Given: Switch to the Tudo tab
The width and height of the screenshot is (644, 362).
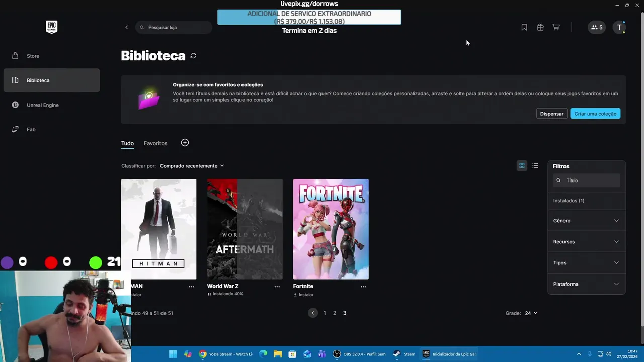Looking at the screenshot, I should tap(127, 143).
